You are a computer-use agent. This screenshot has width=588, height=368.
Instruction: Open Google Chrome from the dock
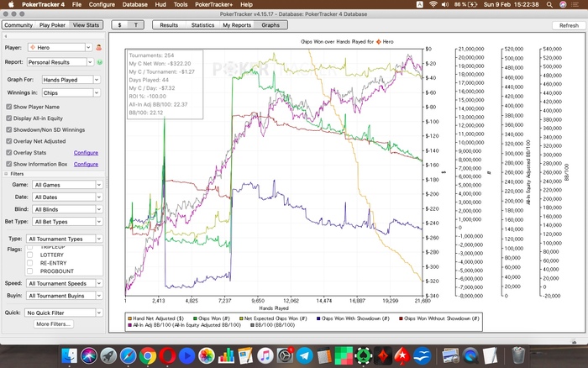click(x=148, y=355)
